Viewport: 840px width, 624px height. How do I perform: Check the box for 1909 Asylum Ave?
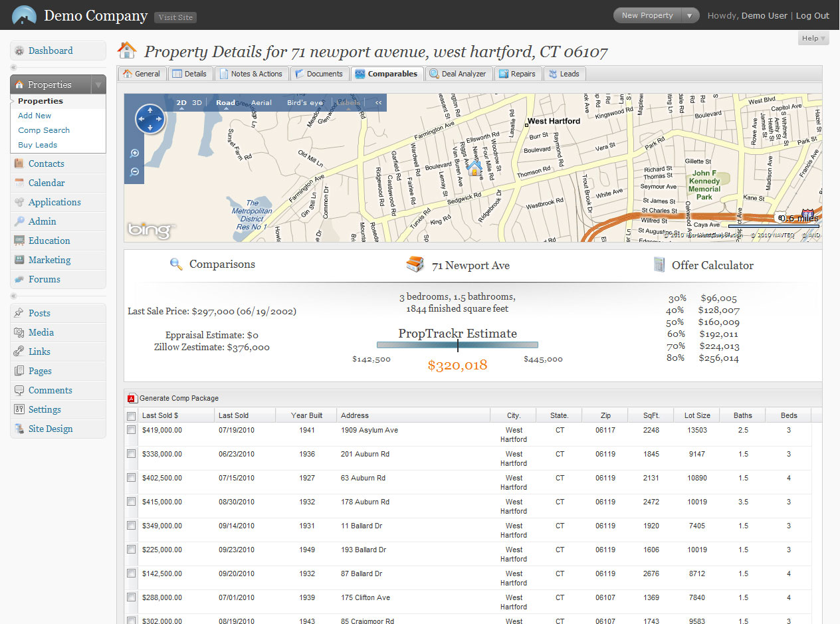tap(132, 431)
